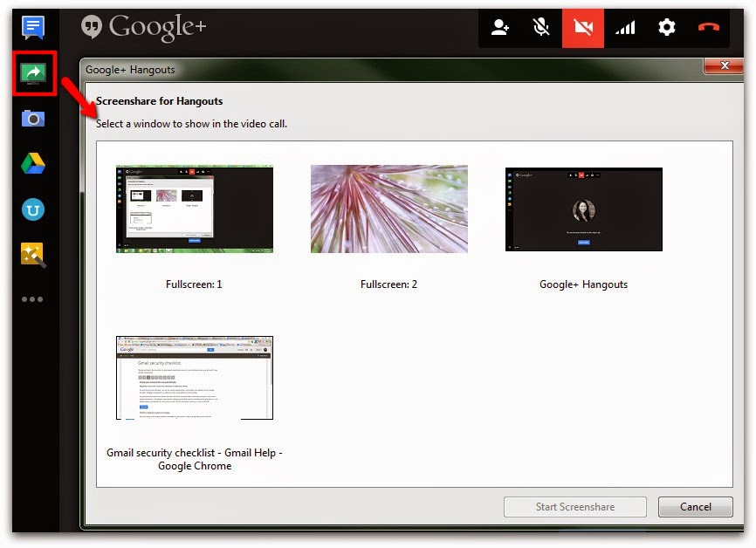Open the Google Drive app icon
Screen dimensions: 756x548
[x=33, y=163]
